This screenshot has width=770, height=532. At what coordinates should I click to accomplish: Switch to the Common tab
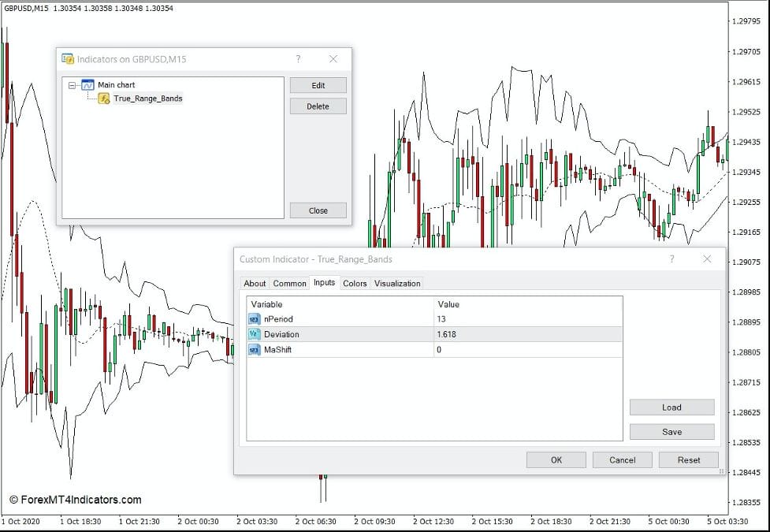pos(288,283)
